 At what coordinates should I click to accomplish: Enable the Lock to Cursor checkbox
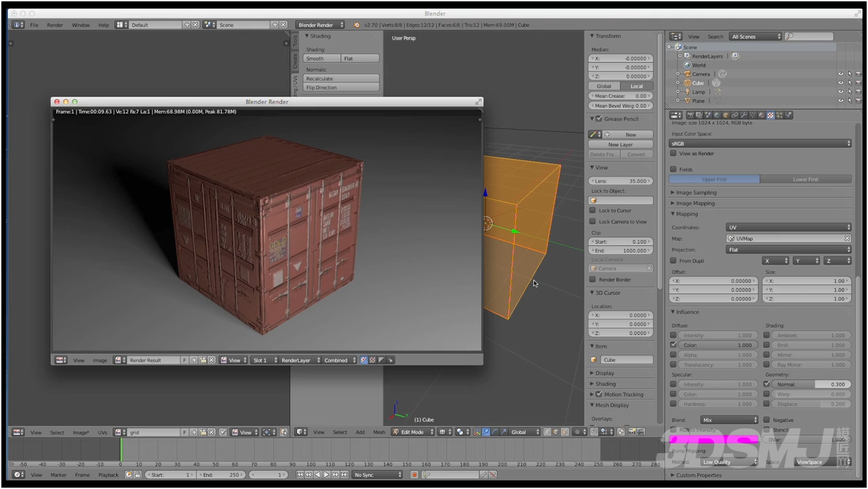point(593,211)
